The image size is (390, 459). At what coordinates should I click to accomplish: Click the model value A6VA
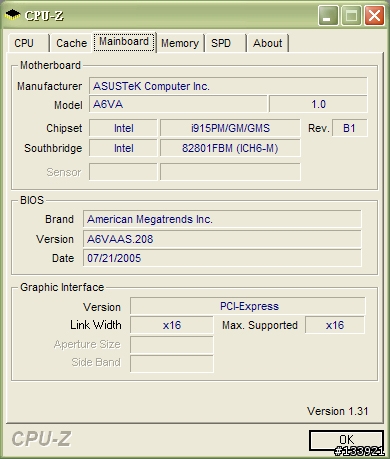point(178,104)
